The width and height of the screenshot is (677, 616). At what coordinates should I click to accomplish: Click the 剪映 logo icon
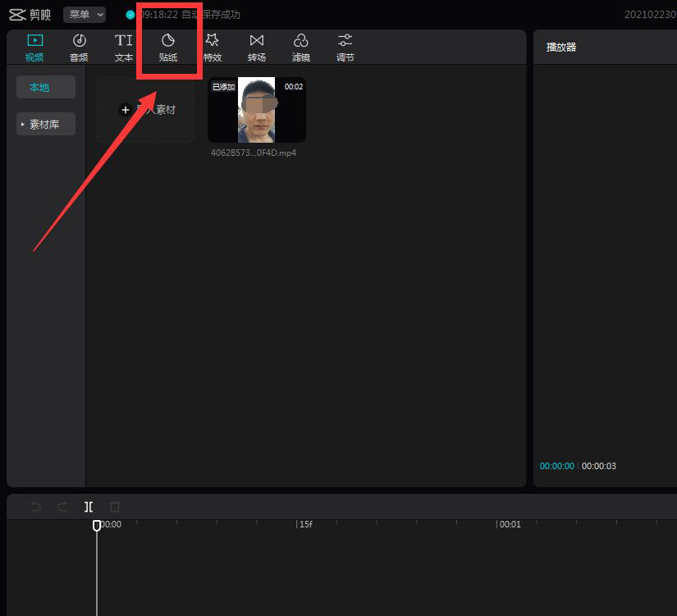pyautogui.click(x=18, y=15)
